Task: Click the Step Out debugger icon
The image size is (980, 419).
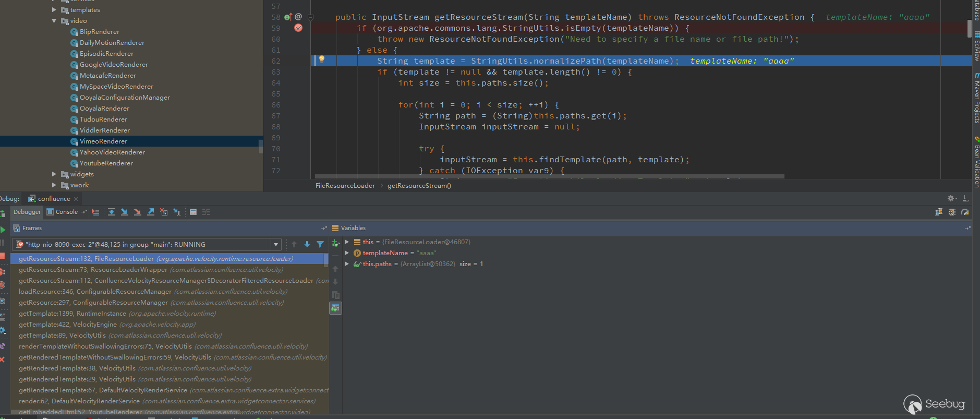Action: click(x=151, y=212)
